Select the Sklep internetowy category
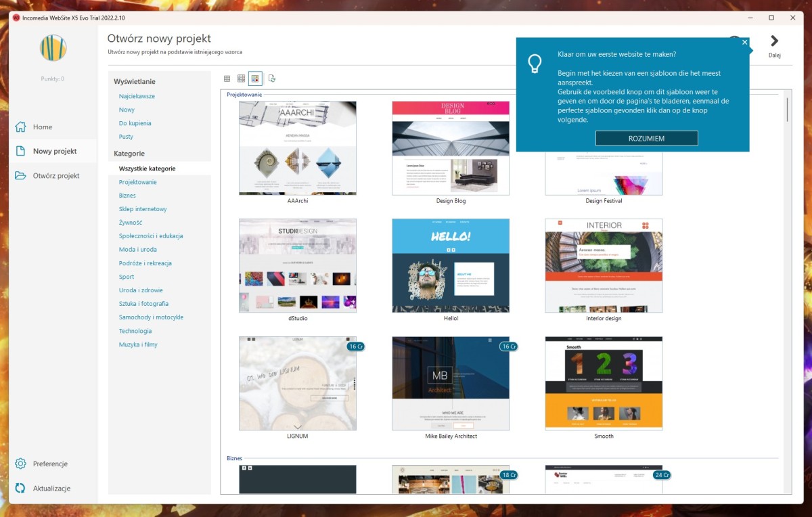Screen dimensions: 812x517 pos(143,209)
